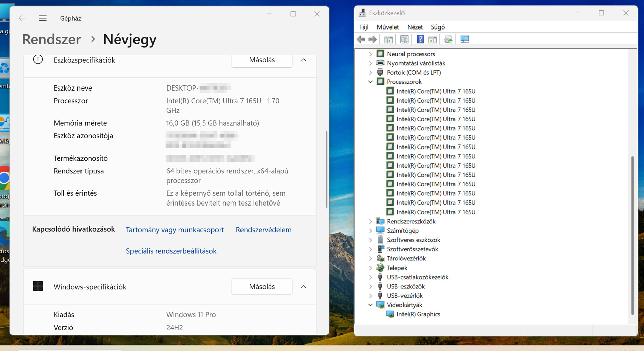Open the Súgó menu
644x351 pixels.
[x=438, y=27]
